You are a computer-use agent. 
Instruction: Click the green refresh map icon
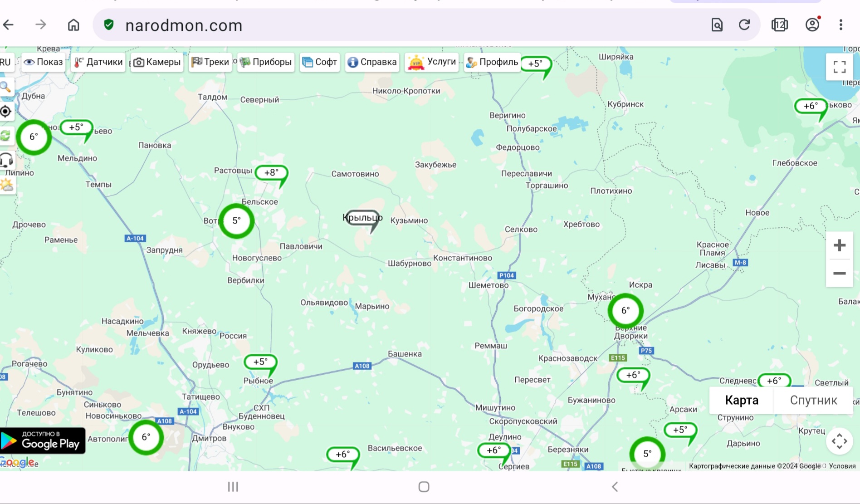tap(5, 136)
